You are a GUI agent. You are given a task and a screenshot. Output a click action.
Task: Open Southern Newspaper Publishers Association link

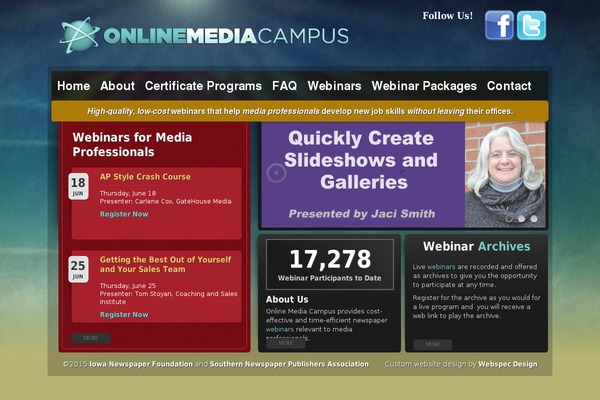[289, 364]
